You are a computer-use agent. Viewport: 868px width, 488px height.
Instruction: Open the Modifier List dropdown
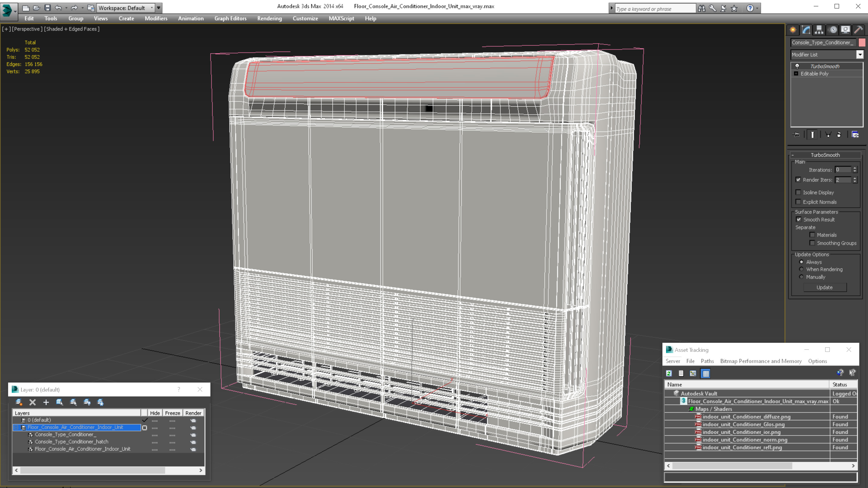click(x=860, y=55)
